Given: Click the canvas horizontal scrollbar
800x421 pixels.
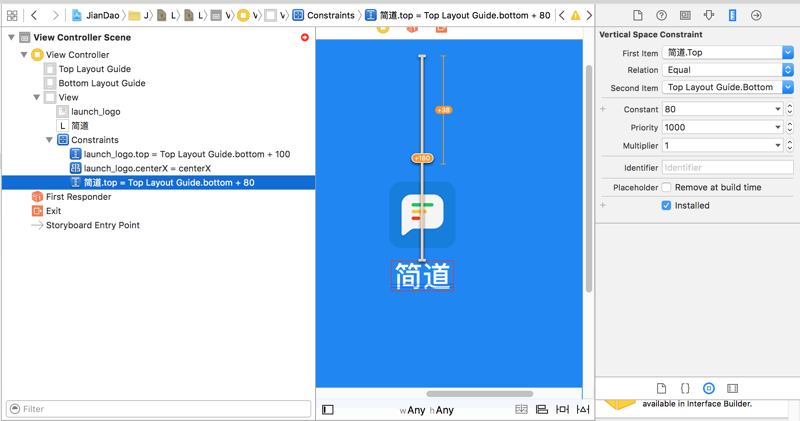Looking at the screenshot, I should (x=480, y=393).
